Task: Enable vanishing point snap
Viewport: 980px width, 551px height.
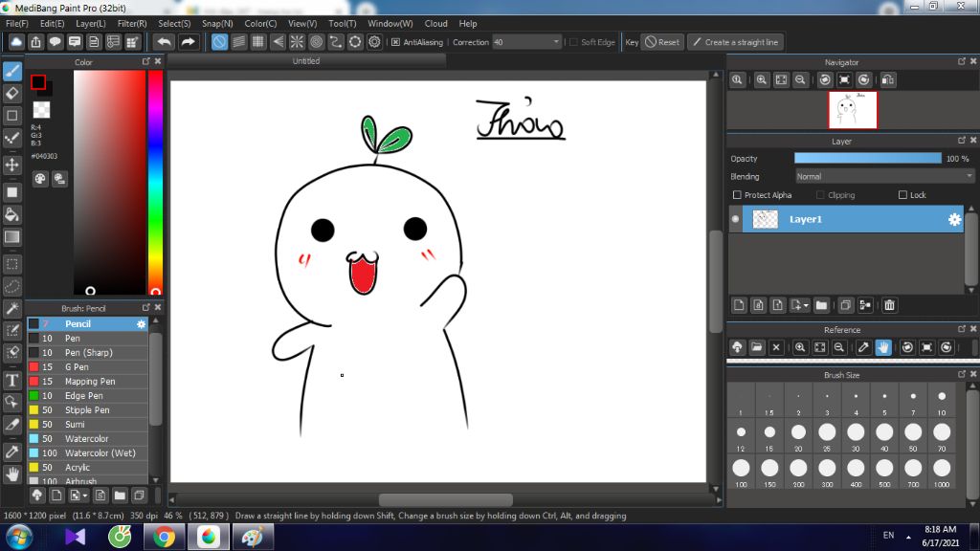Action: [278, 42]
